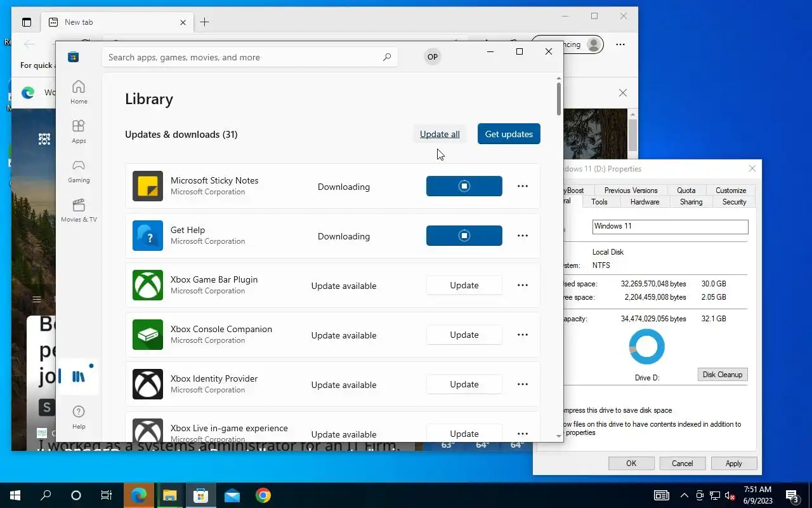Viewport: 812px width, 508px height.
Task: Click the Xbox Console Companion icon
Action: pos(148,335)
